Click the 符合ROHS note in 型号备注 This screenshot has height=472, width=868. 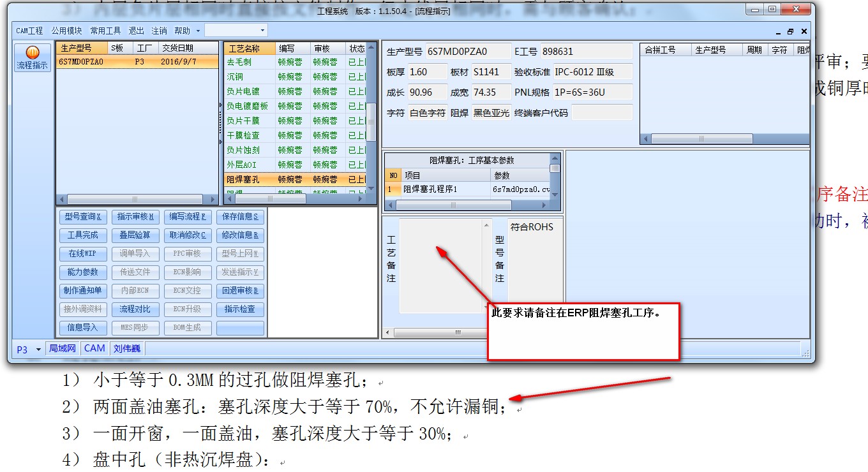pos(532,227)
